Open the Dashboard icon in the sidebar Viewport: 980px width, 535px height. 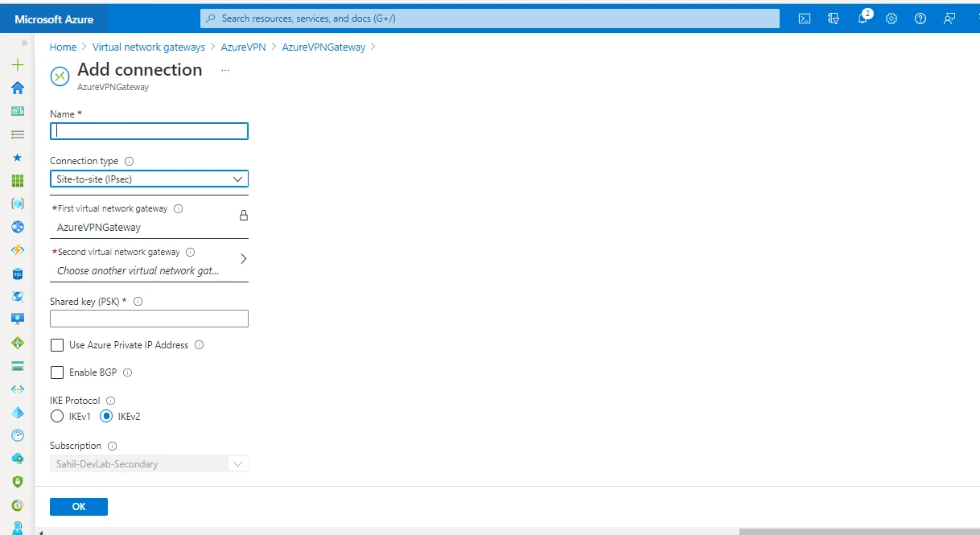point(17,111)
